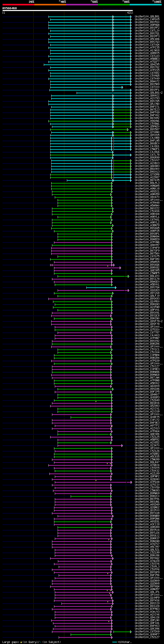Select the label UniRef100_A7P0N6
Image resolution: width=164 pixels, height=644 pixels.
click(147, 242)
